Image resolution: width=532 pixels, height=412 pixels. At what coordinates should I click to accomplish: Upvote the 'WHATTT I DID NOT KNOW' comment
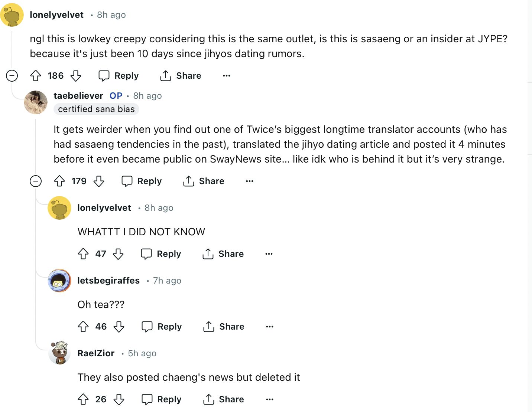[x=83, y=254]
